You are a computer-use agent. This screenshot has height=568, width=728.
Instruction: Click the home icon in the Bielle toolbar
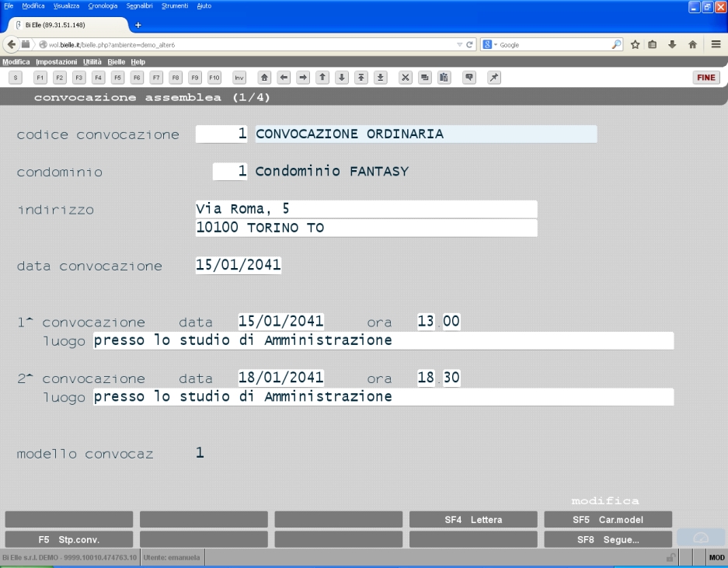point(264,78)
